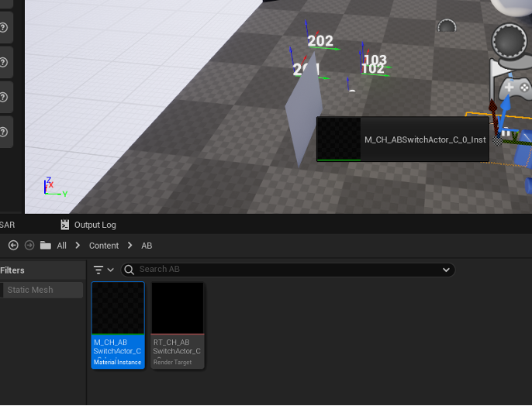Select the RT_CH_ABSwitchActor Render Target asset
Image resolution: width=532 pixels, height=406 pixels.
(178, 325)
